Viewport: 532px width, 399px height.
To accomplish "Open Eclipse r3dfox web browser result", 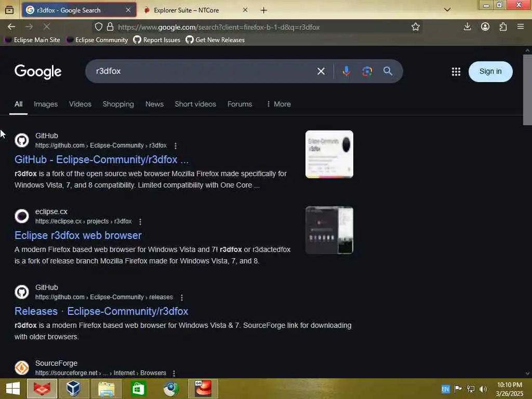I will pyautogui.click(x=78, y=235).
